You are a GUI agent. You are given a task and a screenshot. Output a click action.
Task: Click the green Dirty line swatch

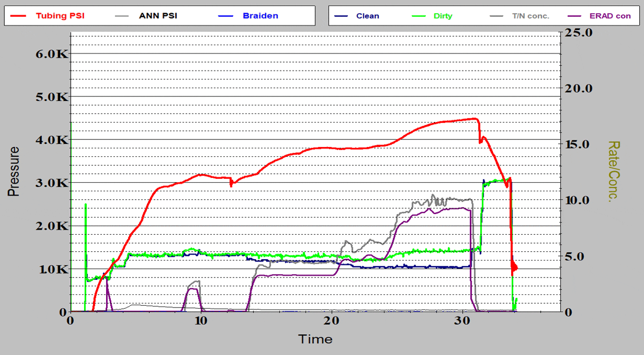pos(419,15)
